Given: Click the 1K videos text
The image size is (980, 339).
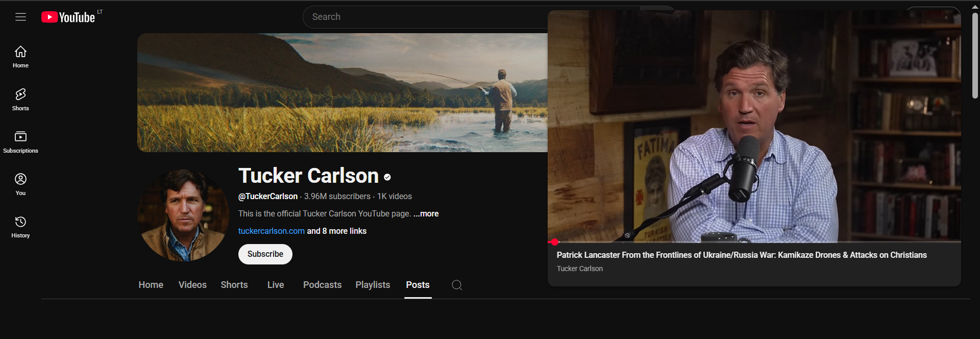Looking at the screenshot, I should [x=395, y=197].
